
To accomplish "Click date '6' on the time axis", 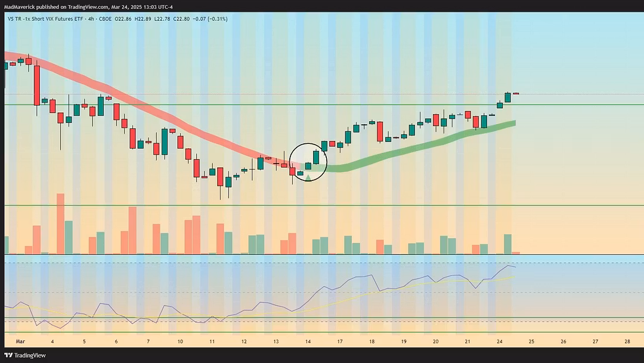I will [116, 342].
